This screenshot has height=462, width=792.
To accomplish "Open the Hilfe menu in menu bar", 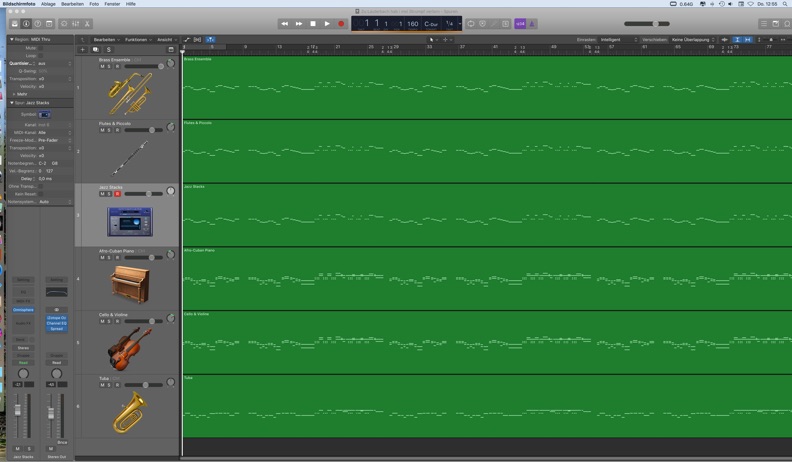I will (131, 4).
